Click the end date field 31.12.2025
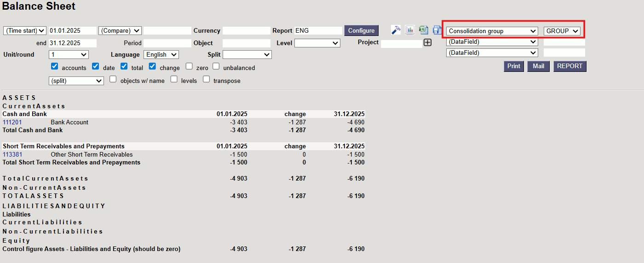This screenshot has width=644, height=263. [x=72, y=43]
